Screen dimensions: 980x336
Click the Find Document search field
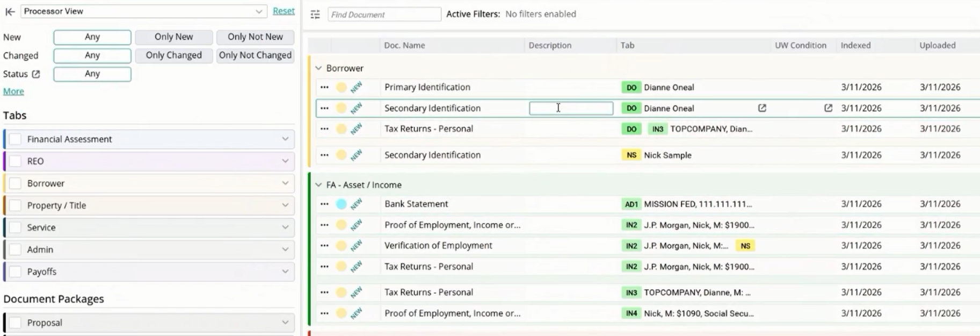[384, 15]
